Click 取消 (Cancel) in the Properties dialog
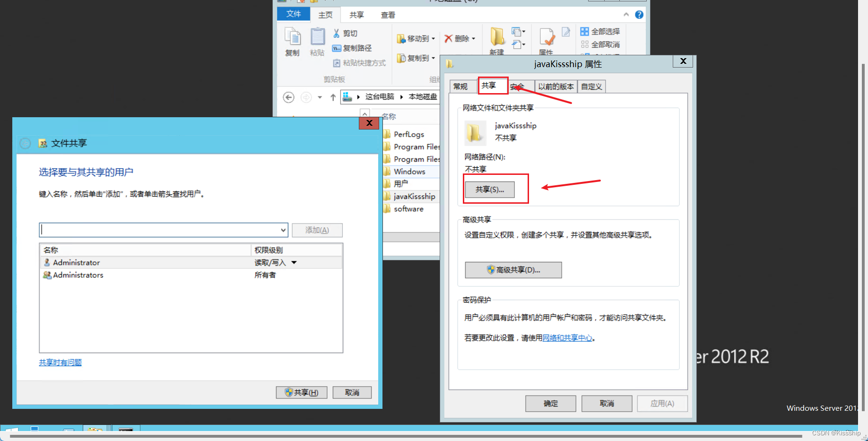Viewport: 868px width, 441px height. tap(607, 404)
